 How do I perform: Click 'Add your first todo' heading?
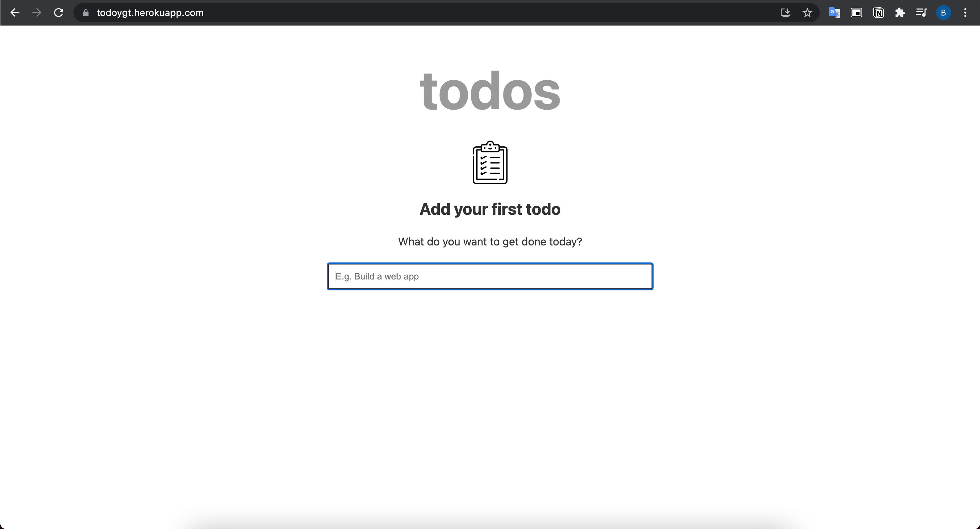pos(490,209)
